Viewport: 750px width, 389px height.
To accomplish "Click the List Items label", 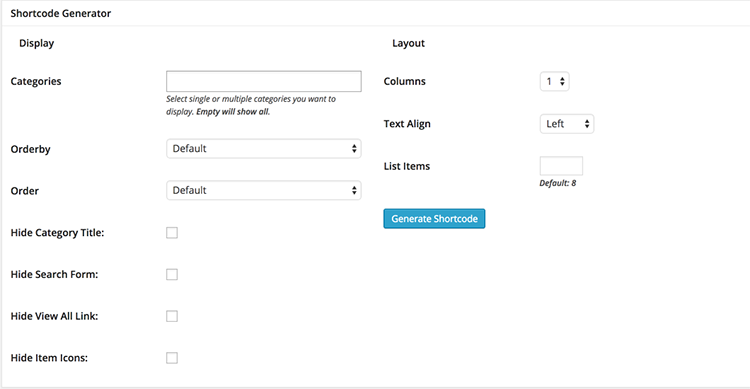I will 407,166.
